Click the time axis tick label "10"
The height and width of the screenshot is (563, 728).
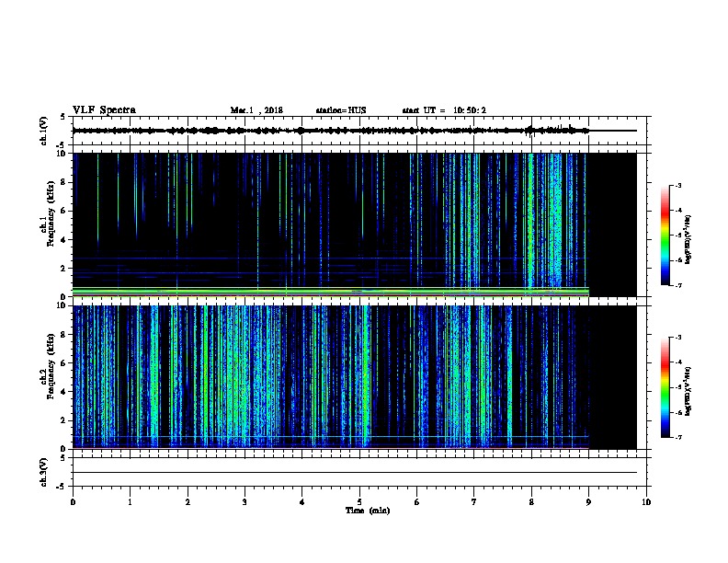click(646, 502)
